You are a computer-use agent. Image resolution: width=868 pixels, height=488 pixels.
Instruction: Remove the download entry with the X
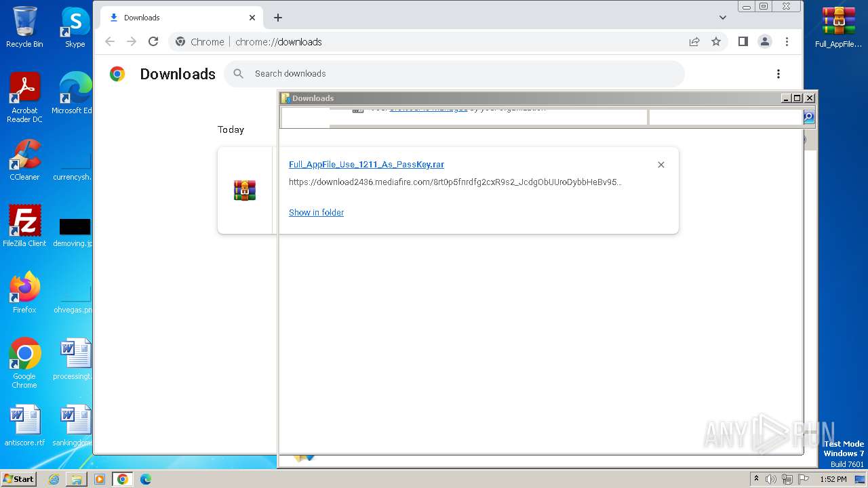click(x=661, y=165)
